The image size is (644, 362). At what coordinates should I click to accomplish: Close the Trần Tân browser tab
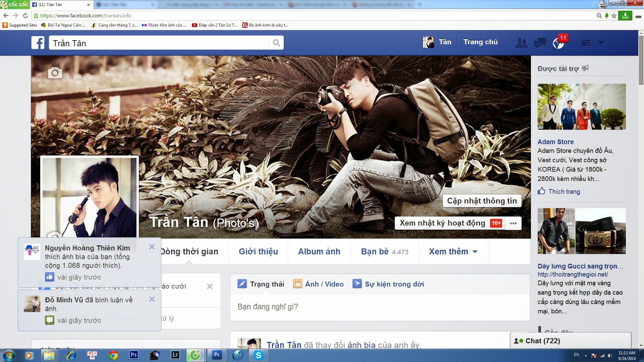(x=89, y=5)
